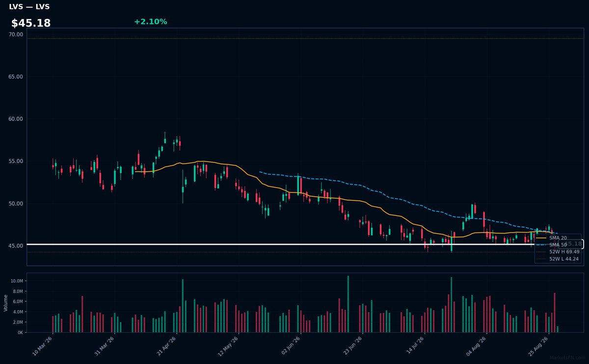This screenshot has height=364, width=589.
Task: Select the 52W H 69.49 legend entry
Action: coord(558,252)
